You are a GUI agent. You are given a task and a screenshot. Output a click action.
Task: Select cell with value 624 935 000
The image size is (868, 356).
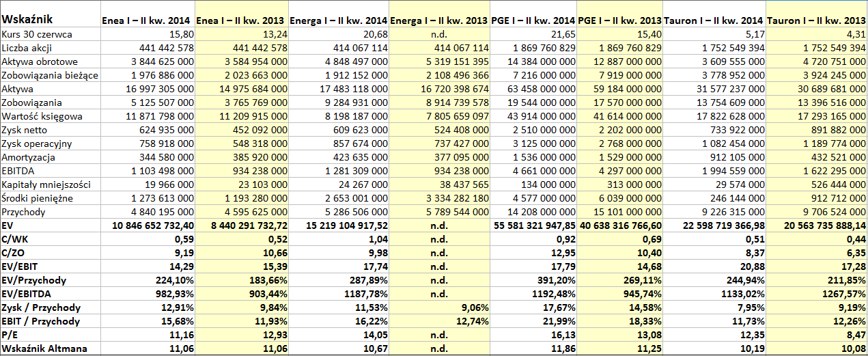click(x=148, y=130)
